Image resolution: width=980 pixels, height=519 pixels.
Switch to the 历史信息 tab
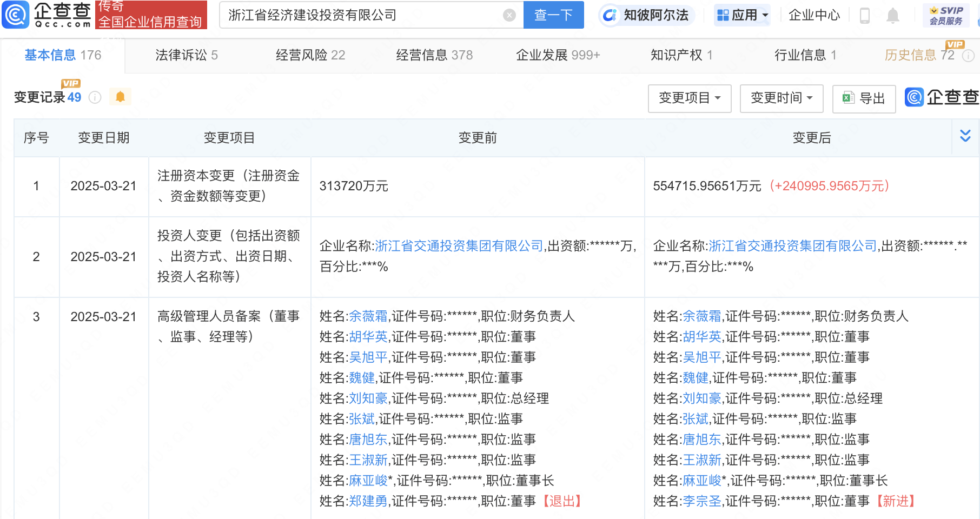[x=919, y=55]
